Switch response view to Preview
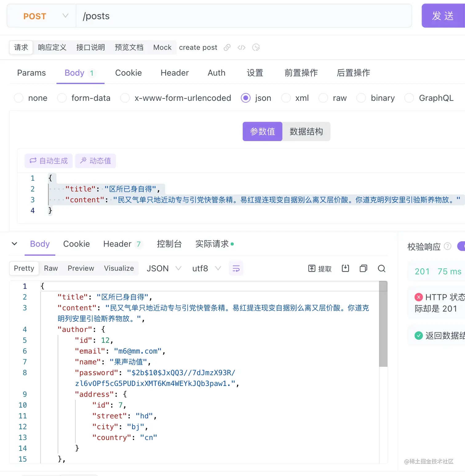The height and width of the screenshot is (476, 465). (81, 268)
